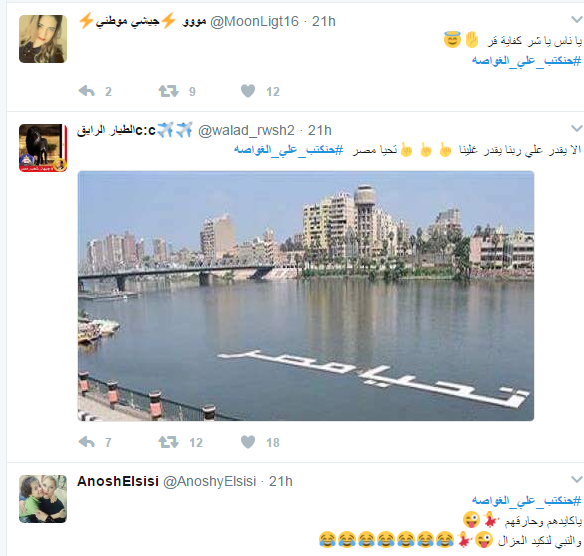584x556 pixels.
Task: Open the @walad_rwsh2 lion avatar
Action: click(x=43, y=148)
